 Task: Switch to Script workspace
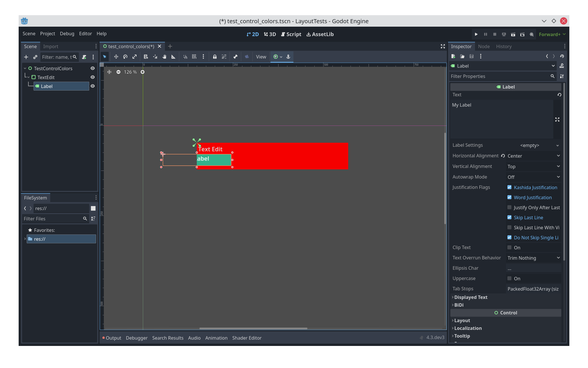[x=291, y=34]
